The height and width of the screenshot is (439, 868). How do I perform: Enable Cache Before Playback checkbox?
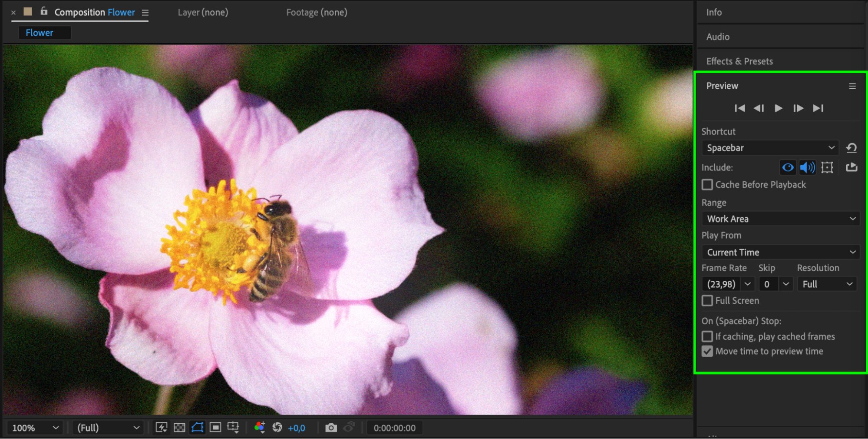click(707, 185)
